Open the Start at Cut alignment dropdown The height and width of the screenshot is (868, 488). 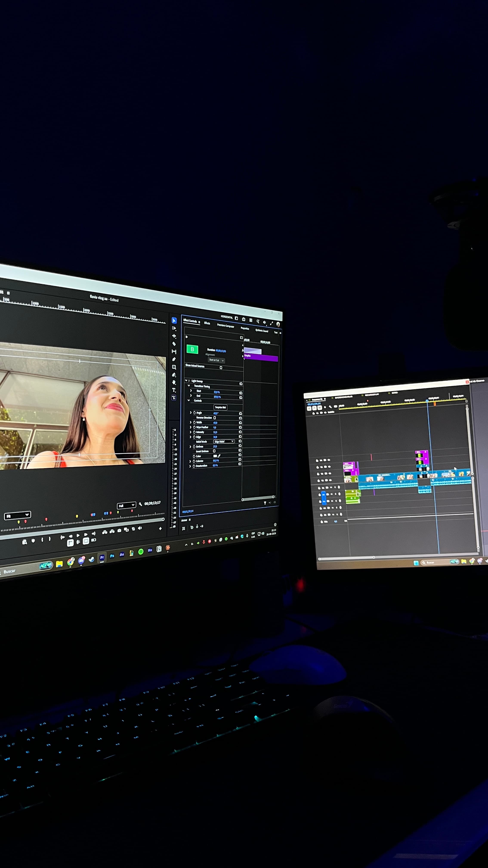(216, 360)
